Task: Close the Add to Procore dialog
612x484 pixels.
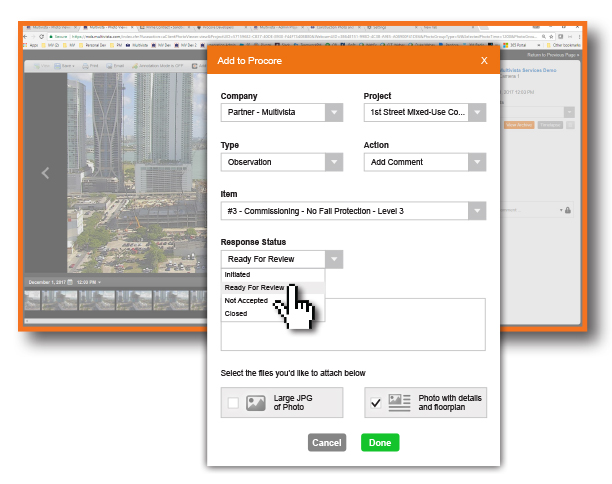Action: [484, 60]
